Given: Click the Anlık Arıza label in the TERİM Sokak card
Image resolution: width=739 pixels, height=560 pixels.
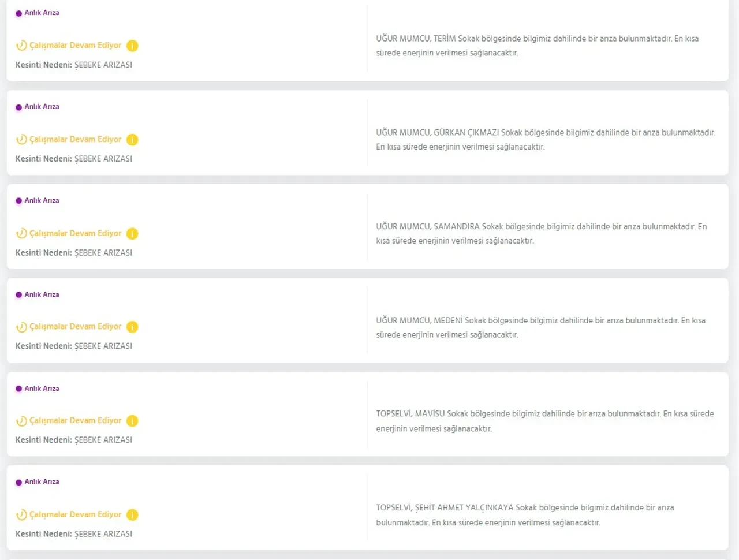Looking at the screenshot, I should 42,13.
